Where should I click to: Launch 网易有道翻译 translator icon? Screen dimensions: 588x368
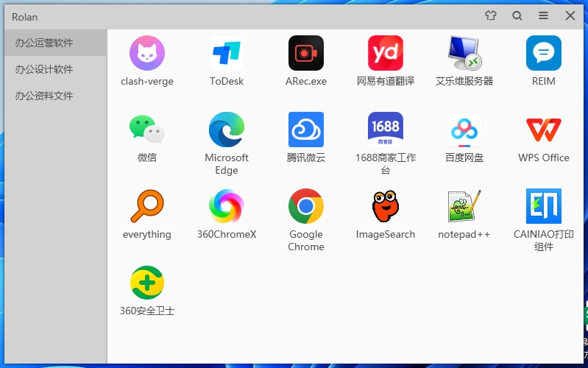point(386,53)
